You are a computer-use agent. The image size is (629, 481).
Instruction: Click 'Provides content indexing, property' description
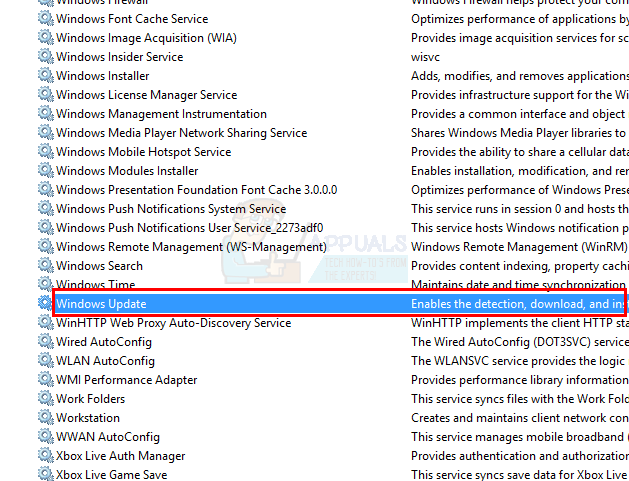pos(520,266)
